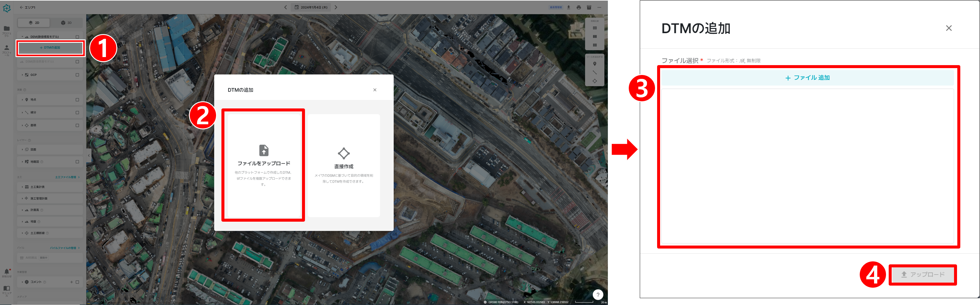Add a point marker with pin tool
The width and height of the screenshot is (980, 305).
click(595, 64)
